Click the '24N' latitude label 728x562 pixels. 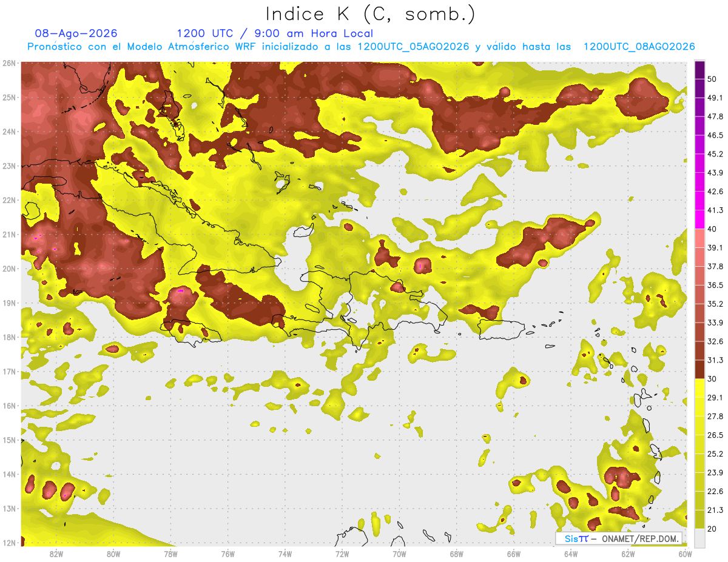pos(9,132)
